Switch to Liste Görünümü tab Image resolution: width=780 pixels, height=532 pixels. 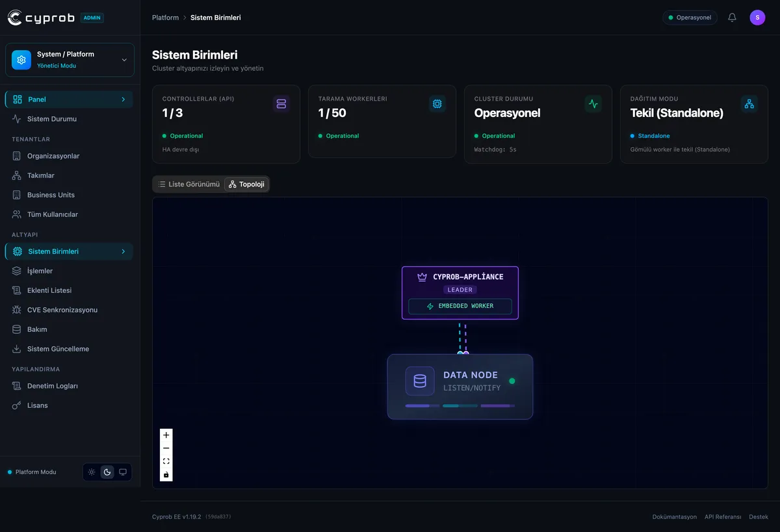coord(188,184)
